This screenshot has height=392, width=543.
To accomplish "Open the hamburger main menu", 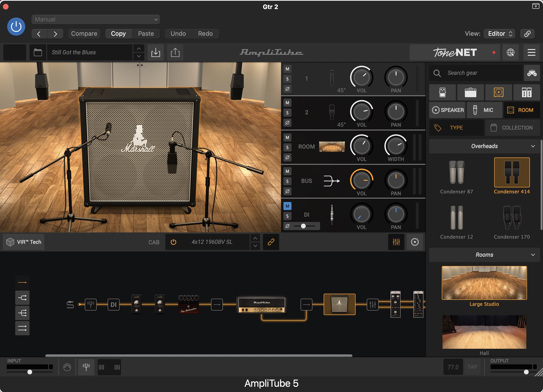I will coord(531,52).
